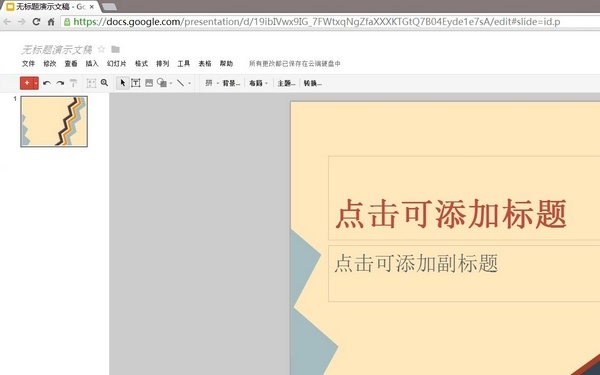Open the 幻灯片 slide menu
Viewport: 600px width, 375px height.
tap(116, 64)
